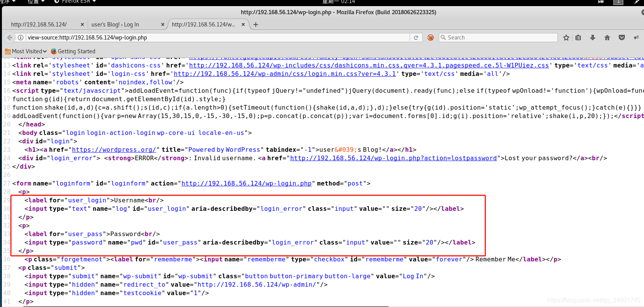Click the 'password' type value on line 34
The height and width of the screenshot is (307, 644).
(x=87, y=243)
